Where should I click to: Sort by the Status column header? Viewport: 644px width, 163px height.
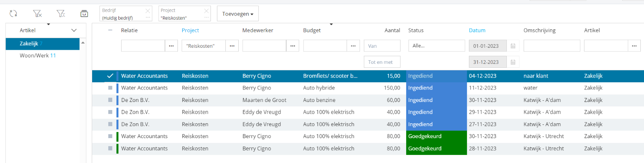point(416,30)
